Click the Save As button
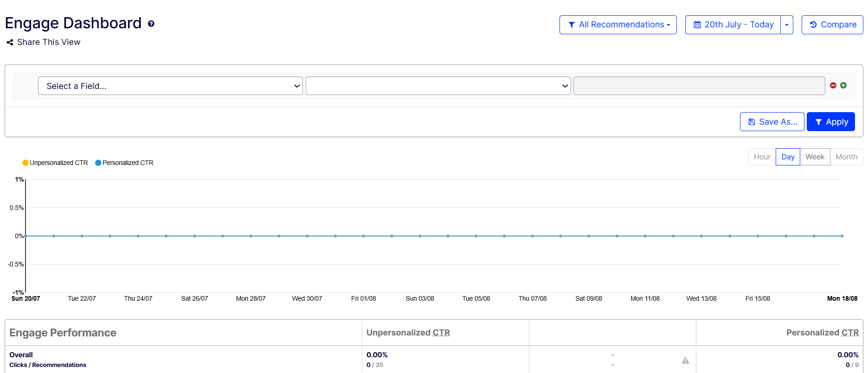868x373 pixels. pyautogui.click(x=772, y=122)
